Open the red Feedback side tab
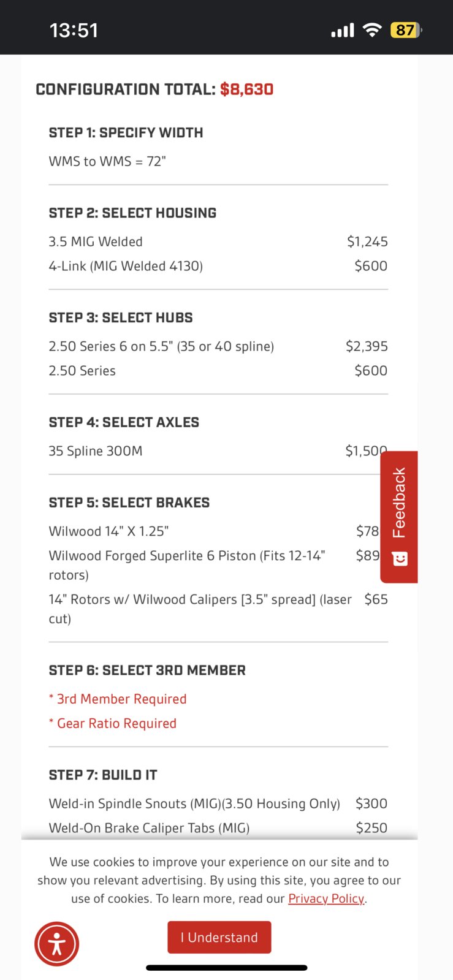The image size is (453, 980). pos(399,517)
